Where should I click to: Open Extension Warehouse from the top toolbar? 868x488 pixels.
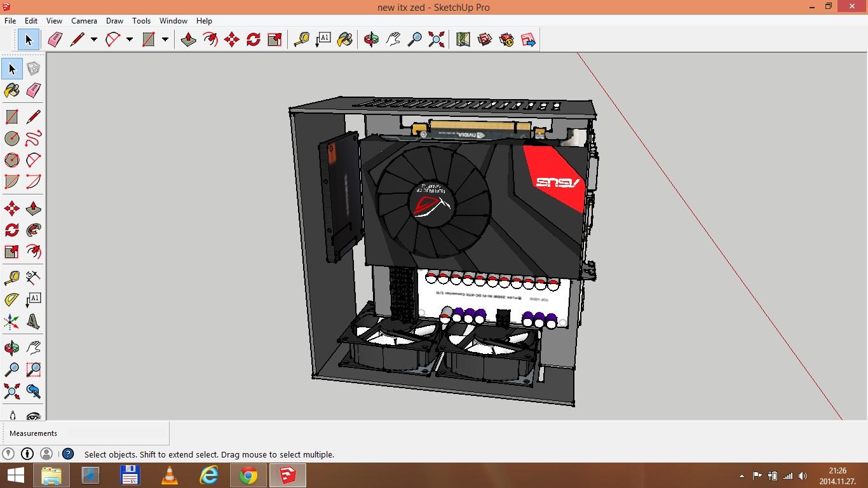pos(506,40)
